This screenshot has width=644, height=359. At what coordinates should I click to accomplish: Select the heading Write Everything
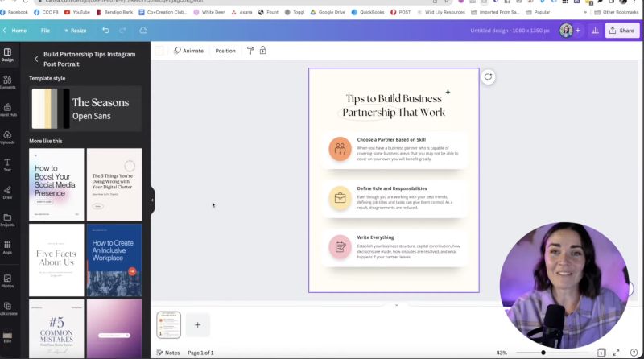pyautogui.click(x=375, y=237)
